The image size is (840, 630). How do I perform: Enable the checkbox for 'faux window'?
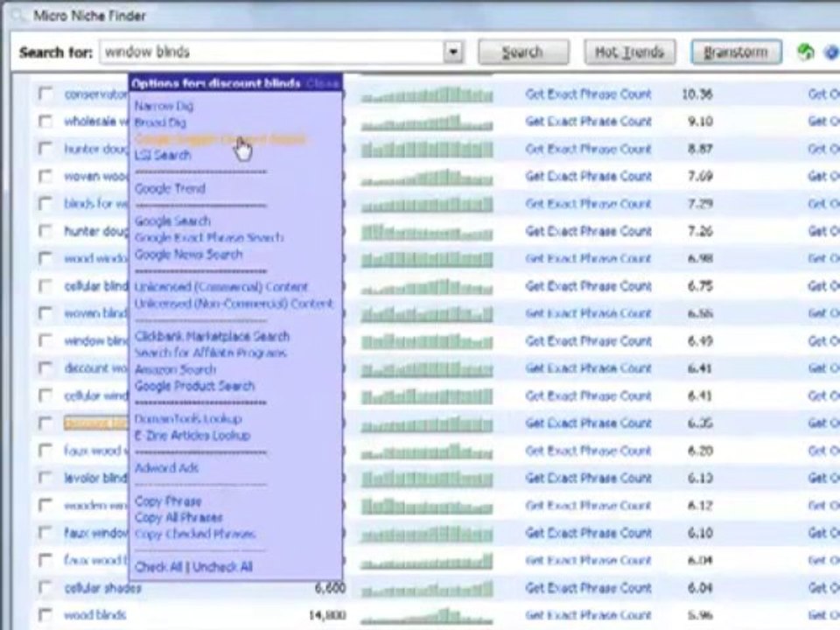45,533
